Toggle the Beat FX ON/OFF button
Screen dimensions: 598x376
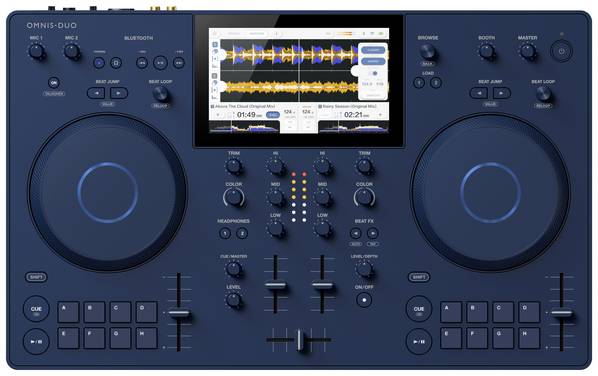[x=364, y=300]
